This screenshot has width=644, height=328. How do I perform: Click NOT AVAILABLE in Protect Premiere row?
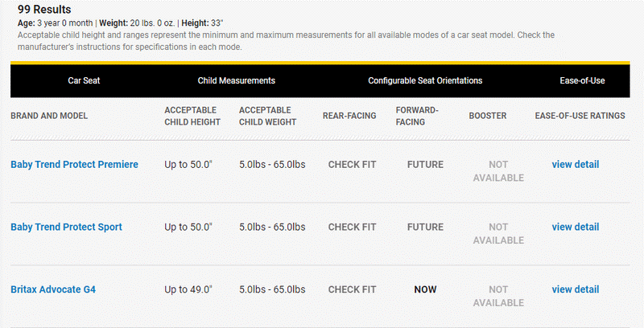click(498, 171)
